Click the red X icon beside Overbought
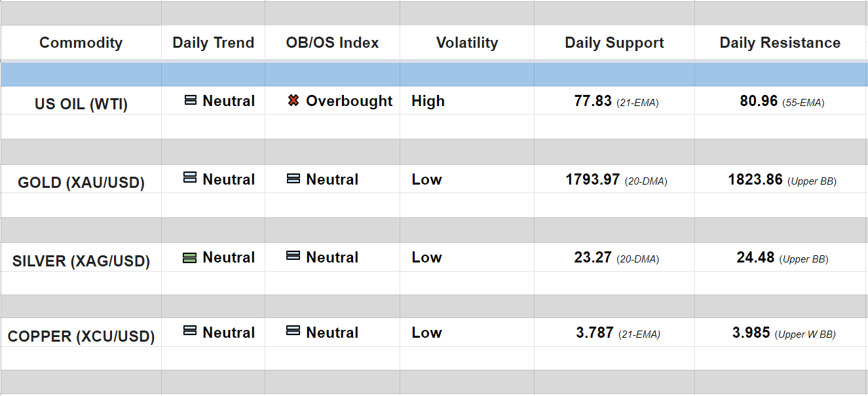The image size is (868, 396). coord(293,101)
